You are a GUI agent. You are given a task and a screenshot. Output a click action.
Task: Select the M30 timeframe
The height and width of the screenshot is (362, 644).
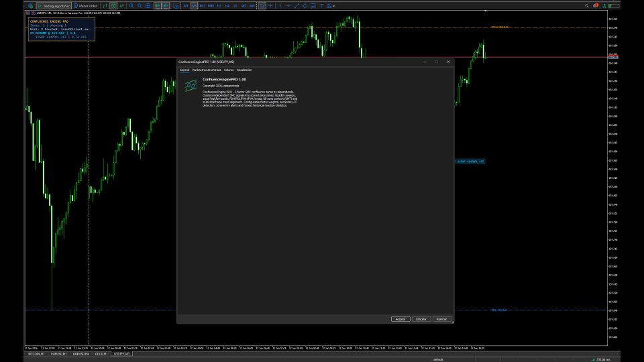point(211,6)
